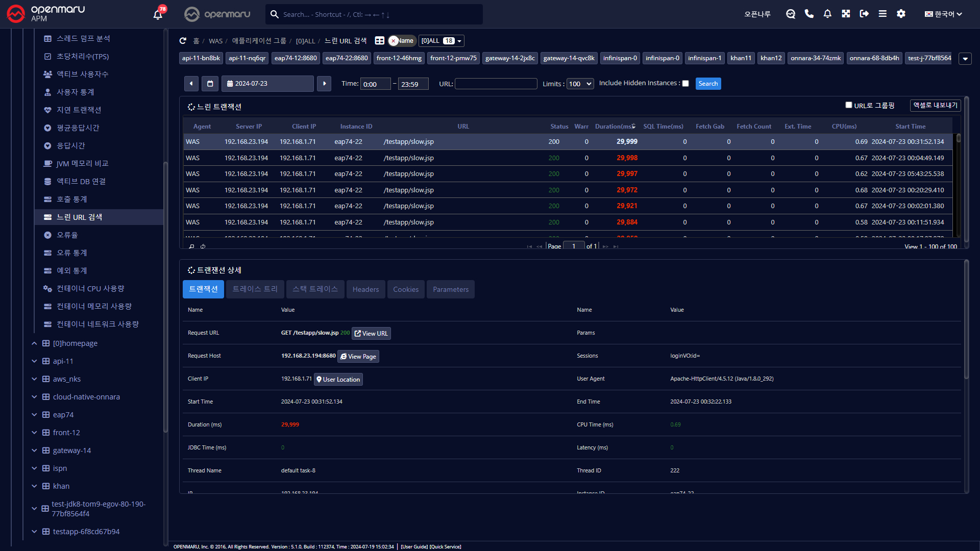This screenshot has height=551, width=980.
Task: Click the chat support icon in header
Action: tap(791, 14)
